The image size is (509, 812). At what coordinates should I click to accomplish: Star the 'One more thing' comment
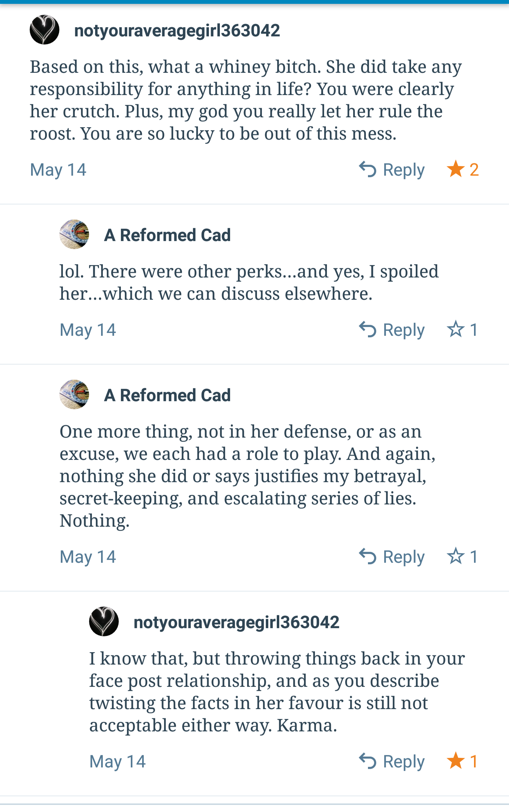click(x=456, y=556)
